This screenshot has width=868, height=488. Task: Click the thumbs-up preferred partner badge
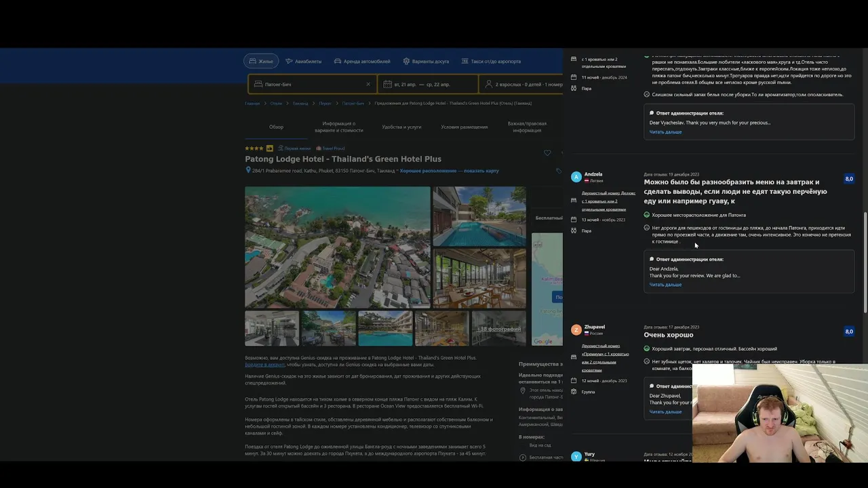coord(269,148)
